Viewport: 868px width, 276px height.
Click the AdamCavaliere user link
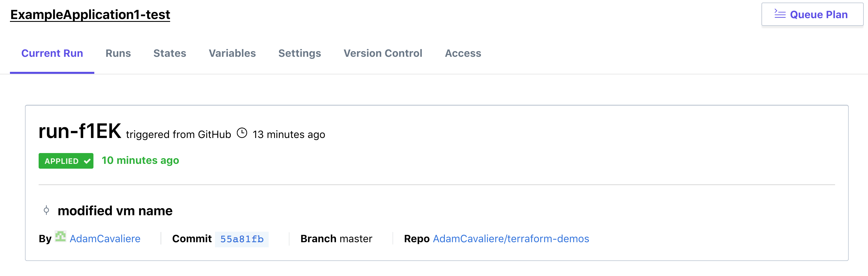105,239
